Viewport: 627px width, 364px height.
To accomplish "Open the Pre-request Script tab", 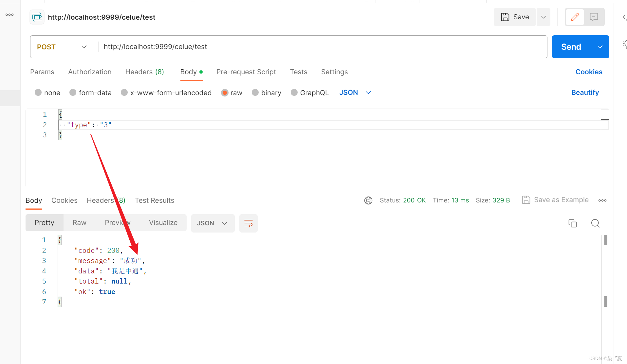I will [x=246, y=72].
